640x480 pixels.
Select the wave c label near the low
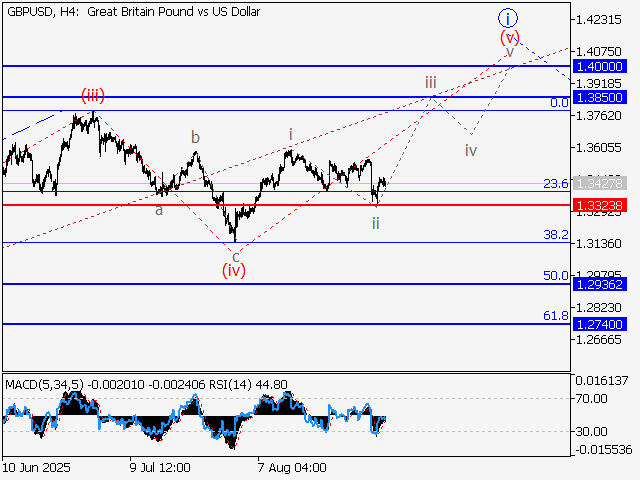[236, 254]
